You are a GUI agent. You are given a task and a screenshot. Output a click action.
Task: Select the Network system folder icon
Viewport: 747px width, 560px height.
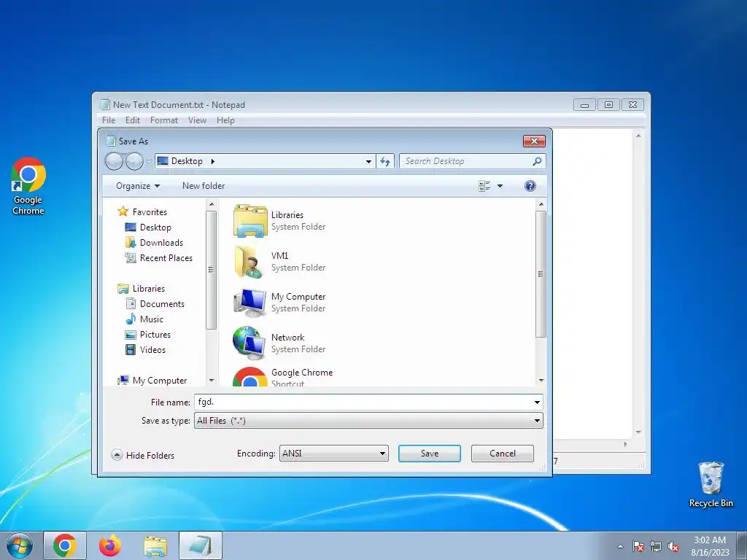coord(250,343)
